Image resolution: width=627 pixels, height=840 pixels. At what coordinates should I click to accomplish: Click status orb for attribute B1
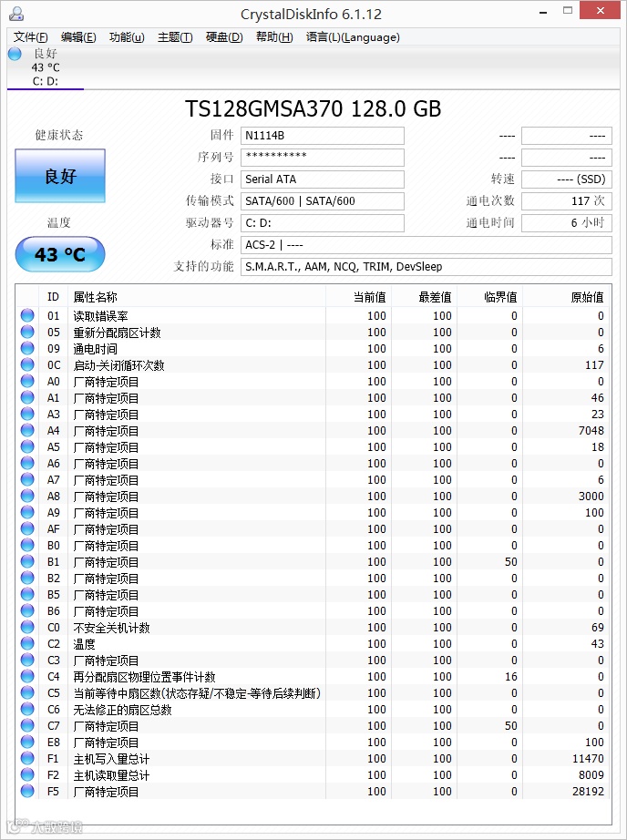pyautogui.click(x=27, y=561)
